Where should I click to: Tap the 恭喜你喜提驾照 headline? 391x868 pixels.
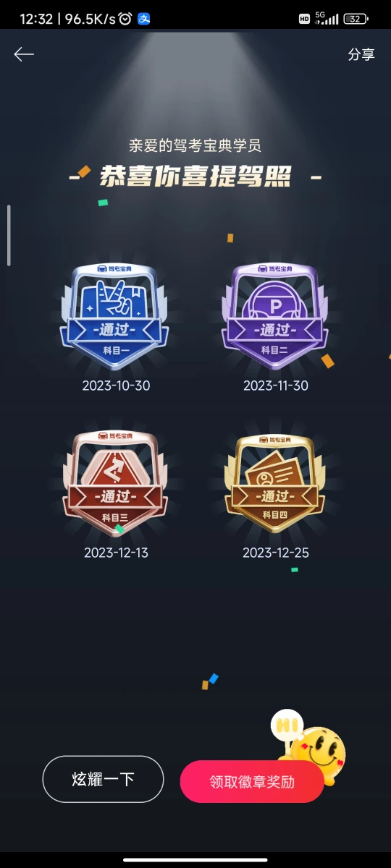pos(195,176)
